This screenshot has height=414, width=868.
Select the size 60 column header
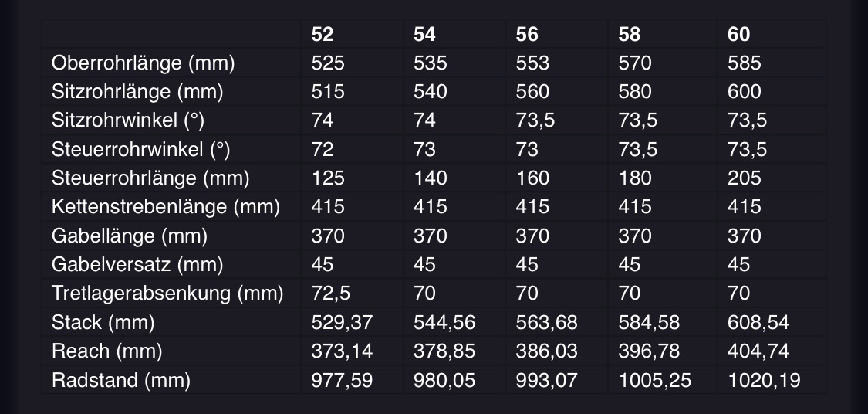738,34
